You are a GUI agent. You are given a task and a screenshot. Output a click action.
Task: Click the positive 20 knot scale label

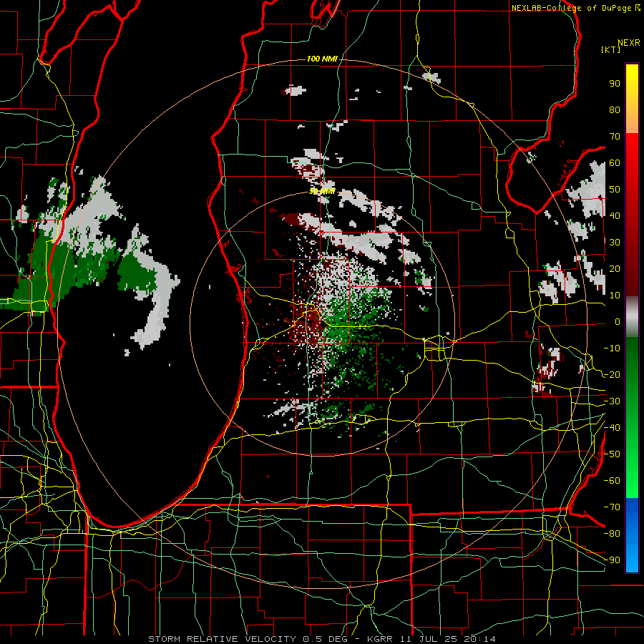coord(615,268)
